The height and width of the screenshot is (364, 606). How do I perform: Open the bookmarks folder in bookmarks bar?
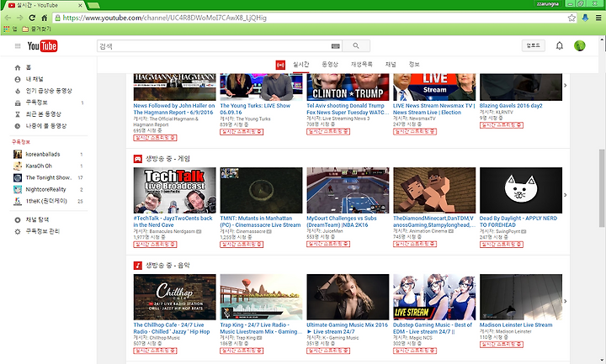tap(37, 29)
